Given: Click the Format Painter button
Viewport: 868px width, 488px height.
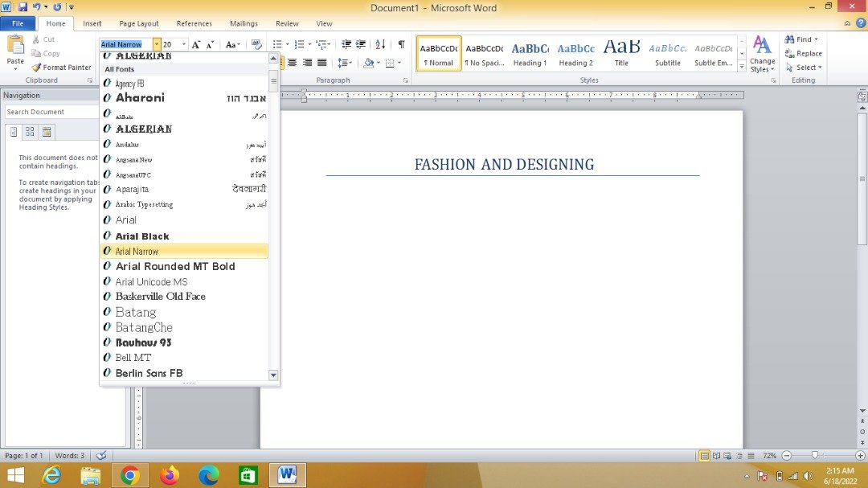Looking at the screenshot, I should tap(61, 68).
